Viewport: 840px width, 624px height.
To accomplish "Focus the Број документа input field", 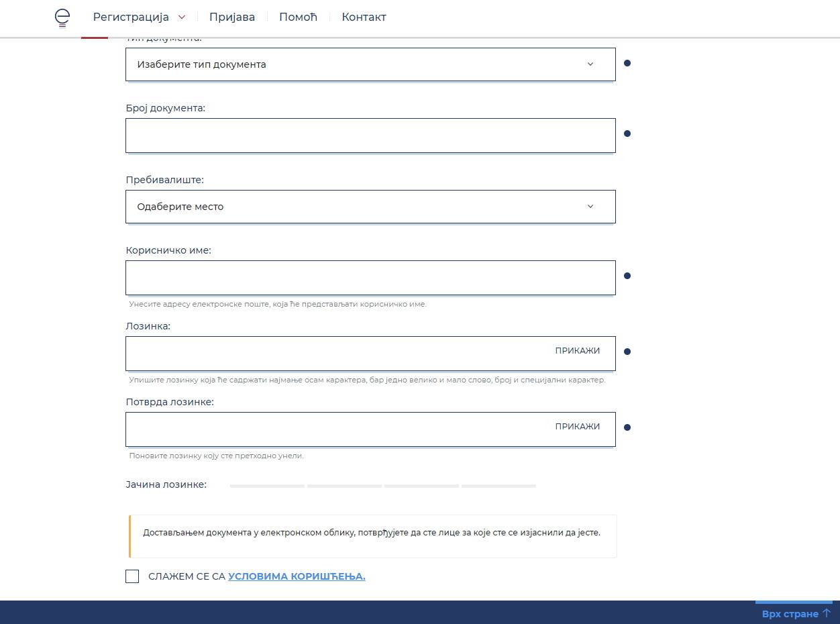I will pos(370,136).
